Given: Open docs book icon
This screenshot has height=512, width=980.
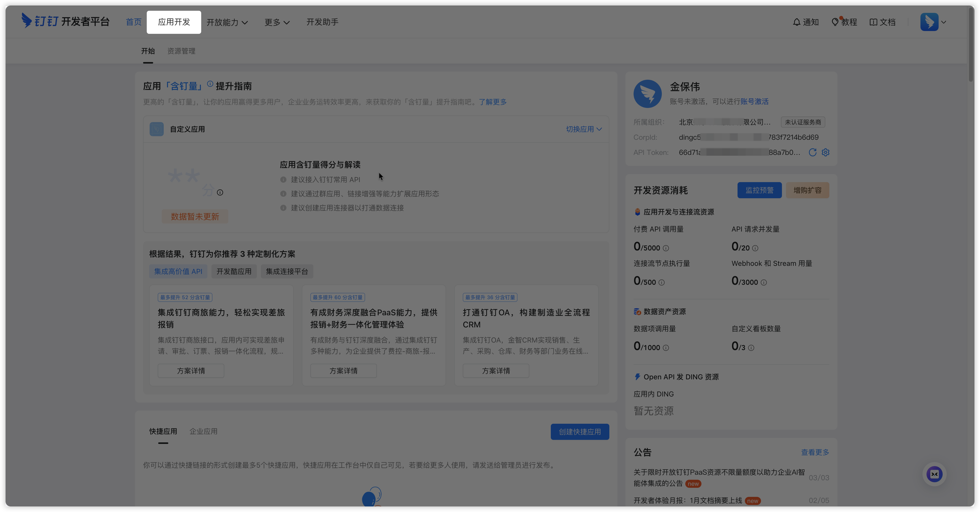Looking at the screenshot, I should pos(874,22).
